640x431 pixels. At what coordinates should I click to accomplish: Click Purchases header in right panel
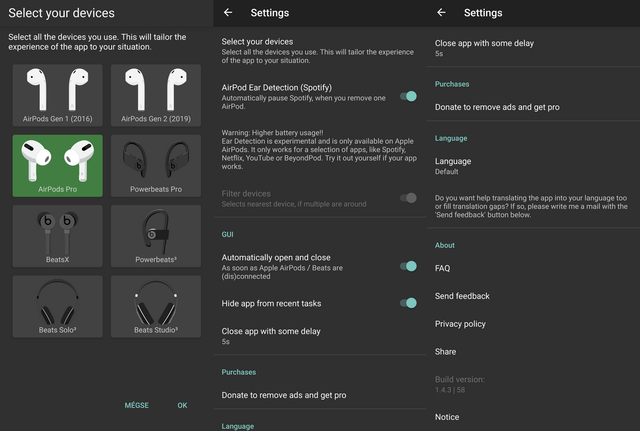click(452, 84)
